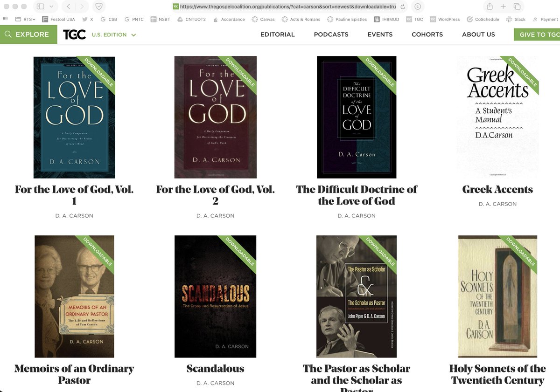Open the bookmarks grid icon

pyautogui.click(x=5, y=19)
